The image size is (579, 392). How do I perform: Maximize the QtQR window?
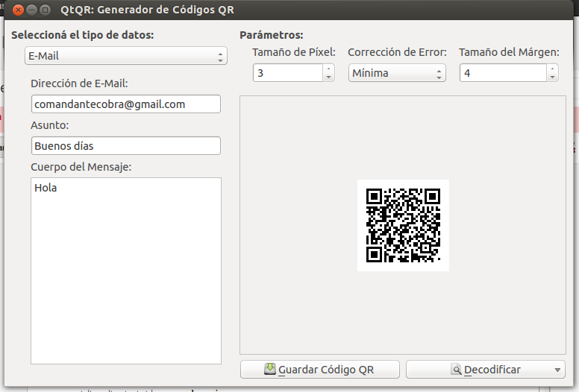[45, 10]
